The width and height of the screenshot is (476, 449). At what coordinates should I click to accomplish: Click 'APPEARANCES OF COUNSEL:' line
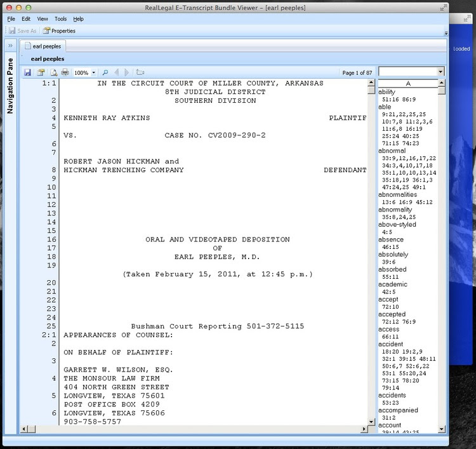(119, 335)
